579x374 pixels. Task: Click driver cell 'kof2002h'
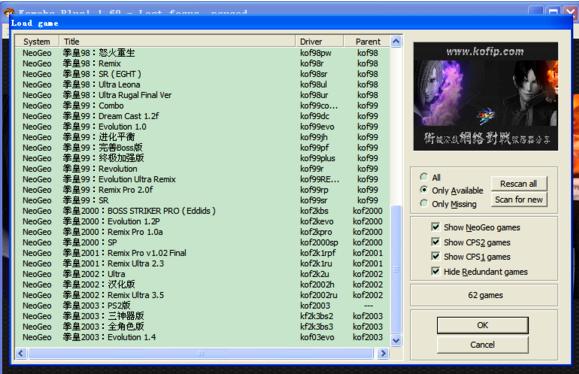click(x=317, y=285)
